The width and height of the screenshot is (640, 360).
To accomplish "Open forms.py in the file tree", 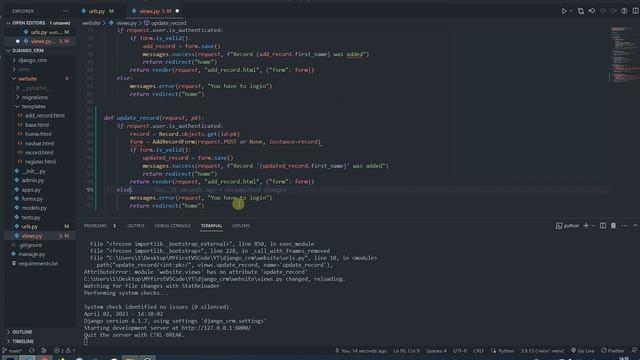I will pos(32,199).
